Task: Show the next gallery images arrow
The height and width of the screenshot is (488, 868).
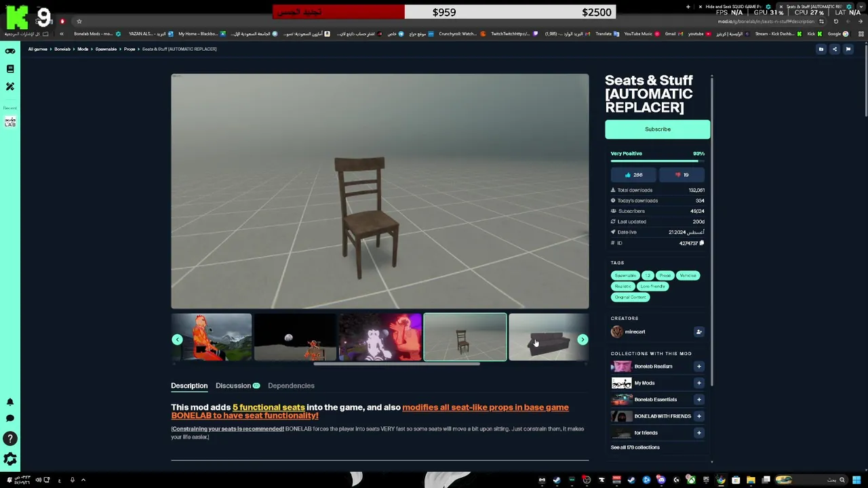Action: click(583, 340)
